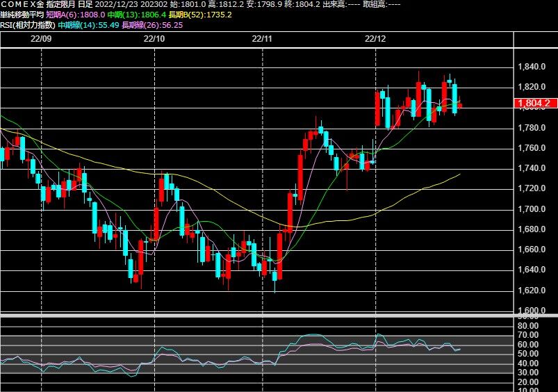Screen dimensions: 558x392
Task: Click the RSI long-term line (26) value 56.25
Action: click(172, 25)
